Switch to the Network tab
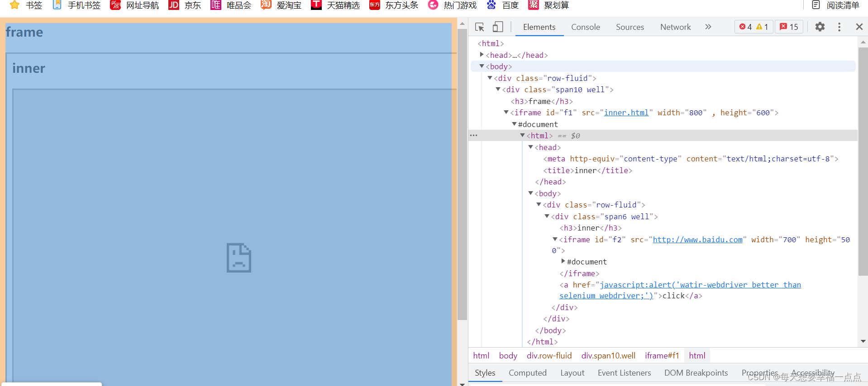Image resolution: width=868 pixels, height=386 pixels. [x=675, y=27]
